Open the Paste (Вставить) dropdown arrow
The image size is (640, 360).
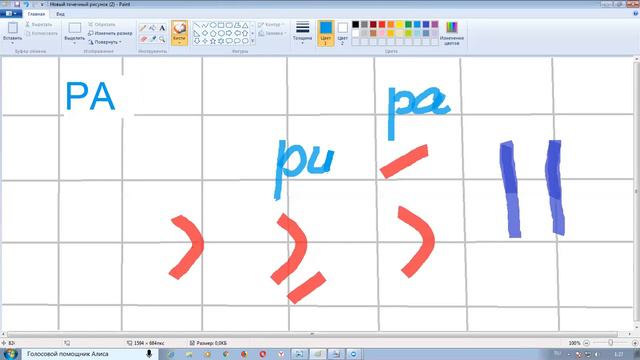pos(13,42)
